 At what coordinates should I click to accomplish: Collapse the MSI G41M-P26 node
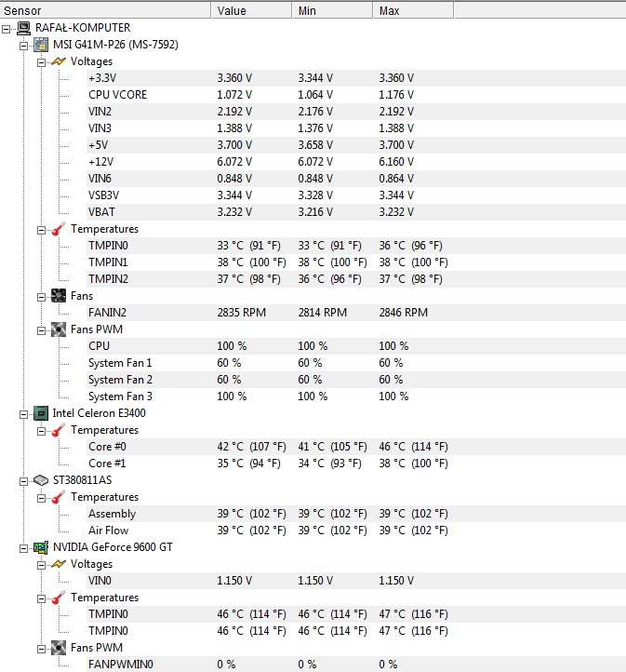[x=23, y=46]
